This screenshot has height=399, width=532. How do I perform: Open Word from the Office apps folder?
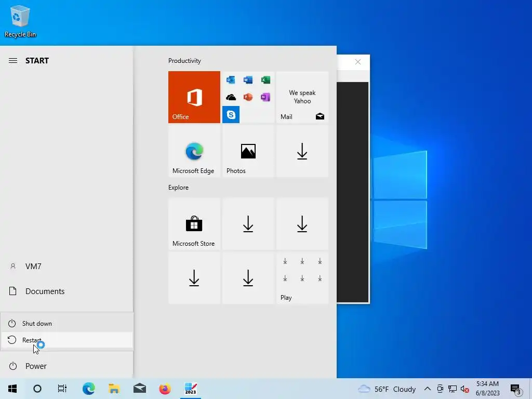(248, 80)
